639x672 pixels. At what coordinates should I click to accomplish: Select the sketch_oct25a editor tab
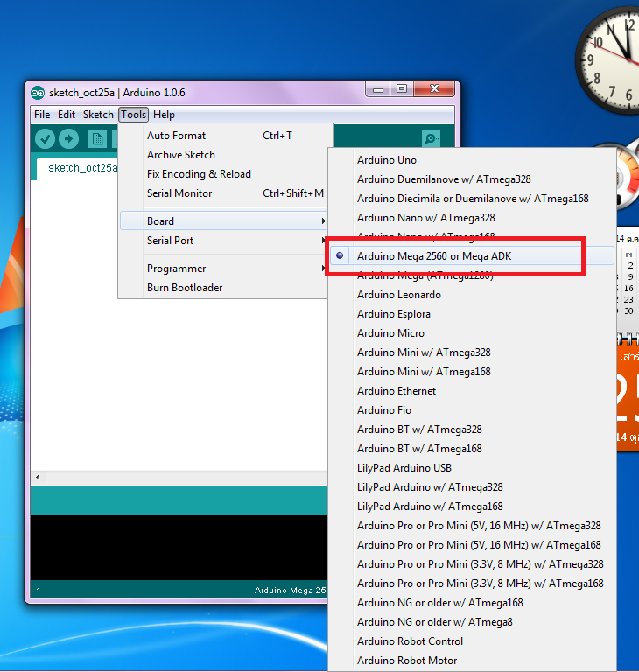click(x=79, y=168)
